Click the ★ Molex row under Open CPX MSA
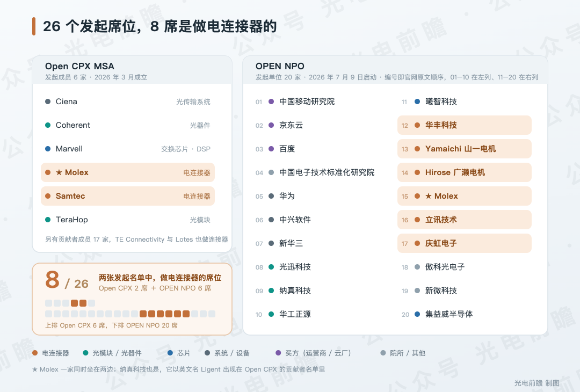 (128, 172)
